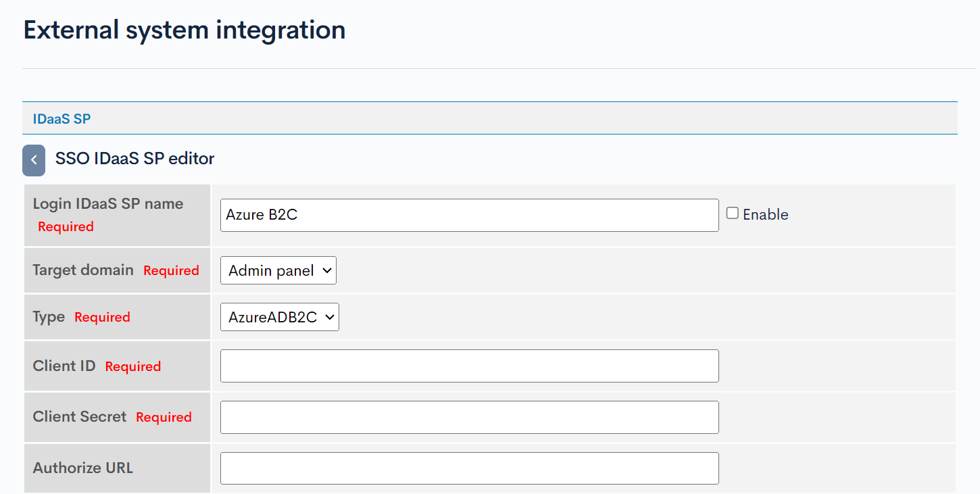Enable the SSO provider via the Enable option

pyautogui.click(x=732, y=213)
